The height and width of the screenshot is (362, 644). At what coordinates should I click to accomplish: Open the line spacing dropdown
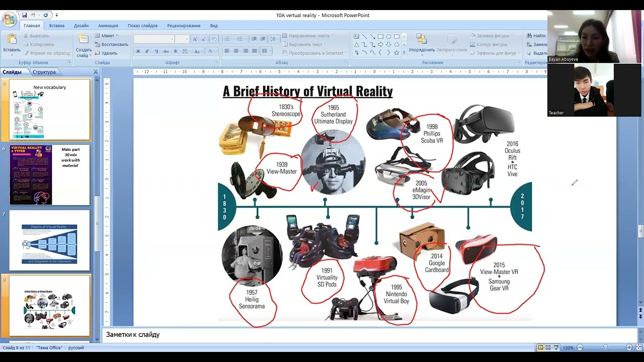point(274,39)
